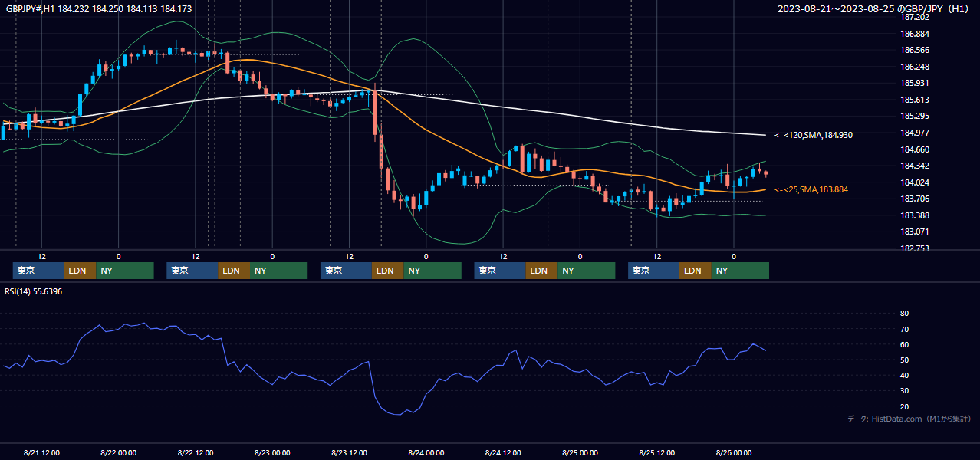Click the 184.024 price axis label

click(914, 182)
